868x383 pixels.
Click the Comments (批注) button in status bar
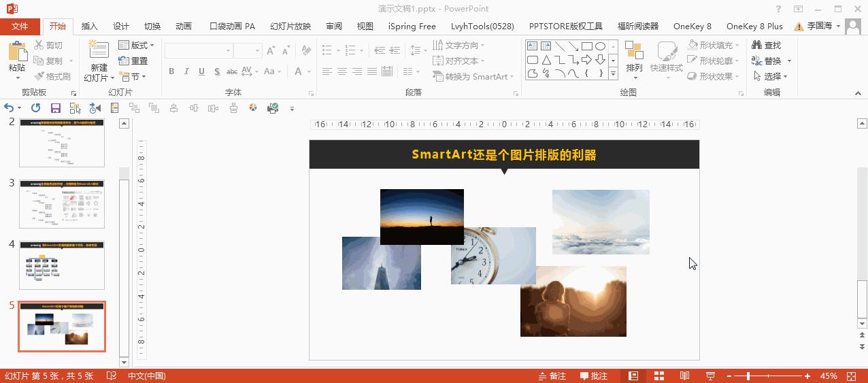tap(594, 376)
